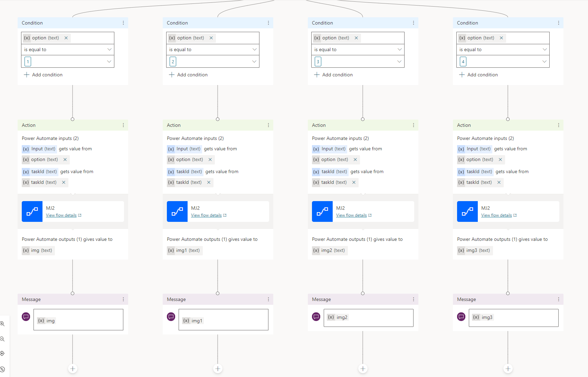Expand the value dropdown showing 4
This screenshot has width=588, height=377.
click(x=544, y=62)
